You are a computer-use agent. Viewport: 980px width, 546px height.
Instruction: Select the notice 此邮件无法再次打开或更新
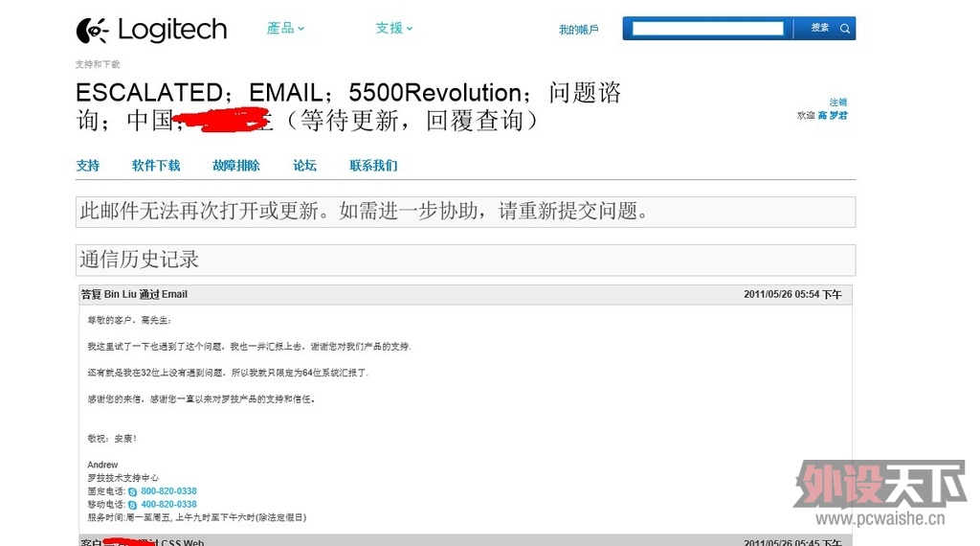pyautogui.click(x=466, y=212)
